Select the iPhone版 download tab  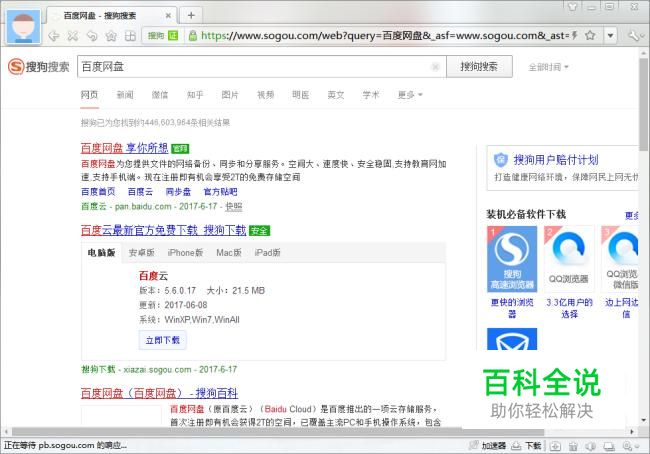click(185, 252)
